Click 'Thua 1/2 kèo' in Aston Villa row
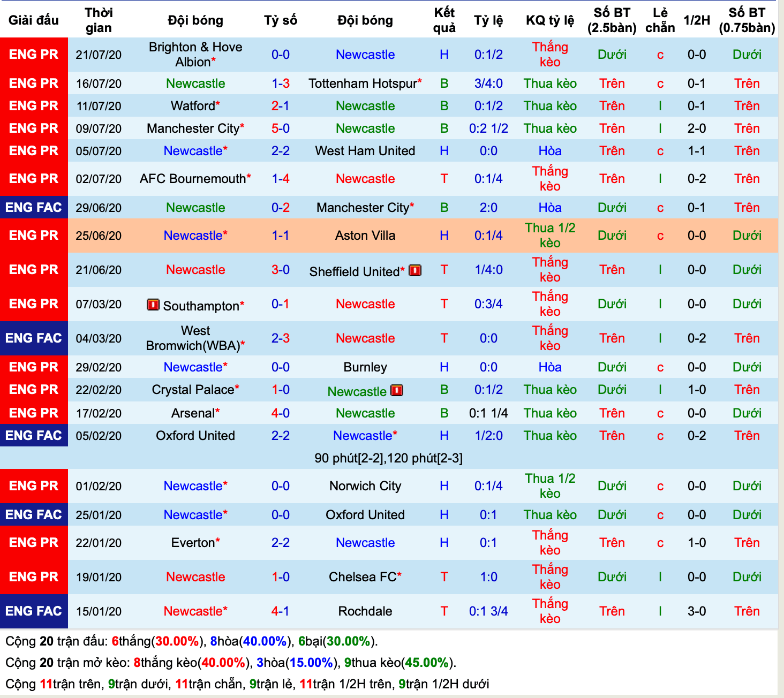 (550, 236)
